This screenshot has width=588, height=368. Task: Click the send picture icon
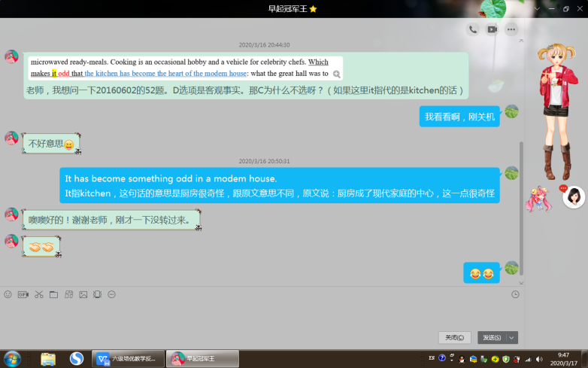point(83,294)
